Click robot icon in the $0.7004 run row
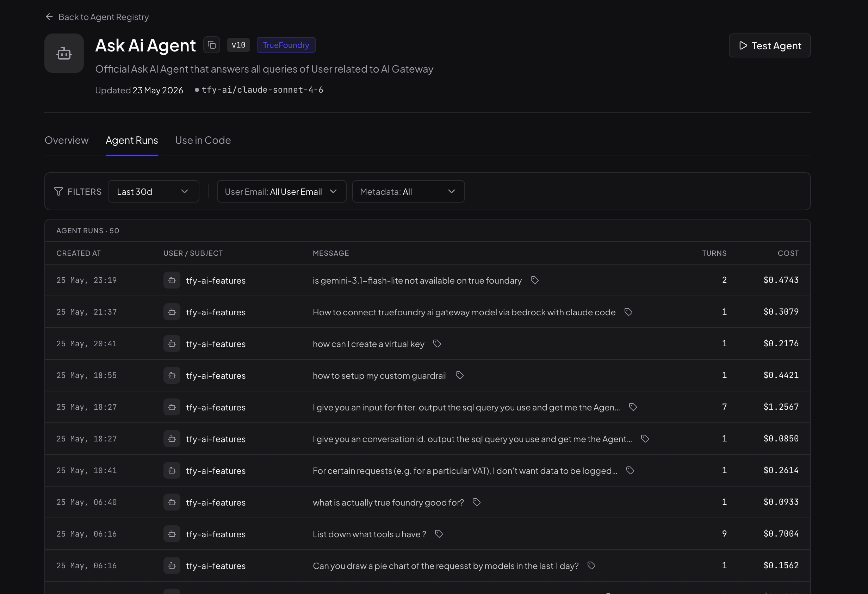 [x=172, y=534]
